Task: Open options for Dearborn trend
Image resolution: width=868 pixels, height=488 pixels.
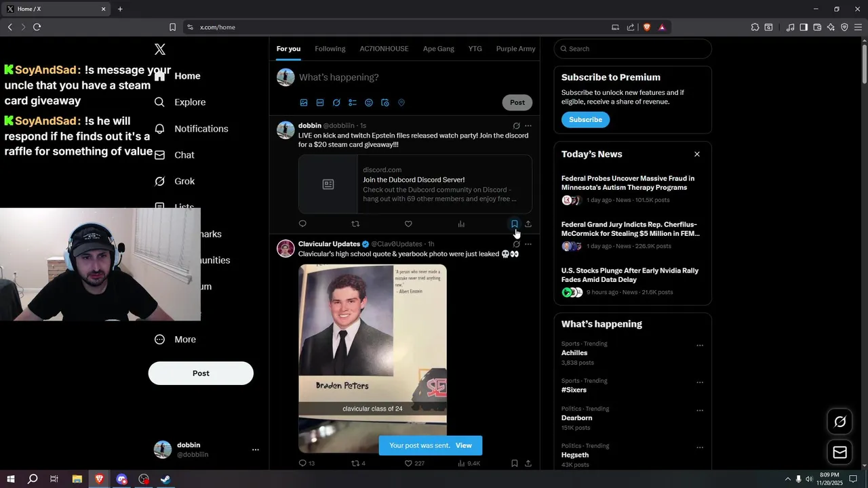Action: 700,411
